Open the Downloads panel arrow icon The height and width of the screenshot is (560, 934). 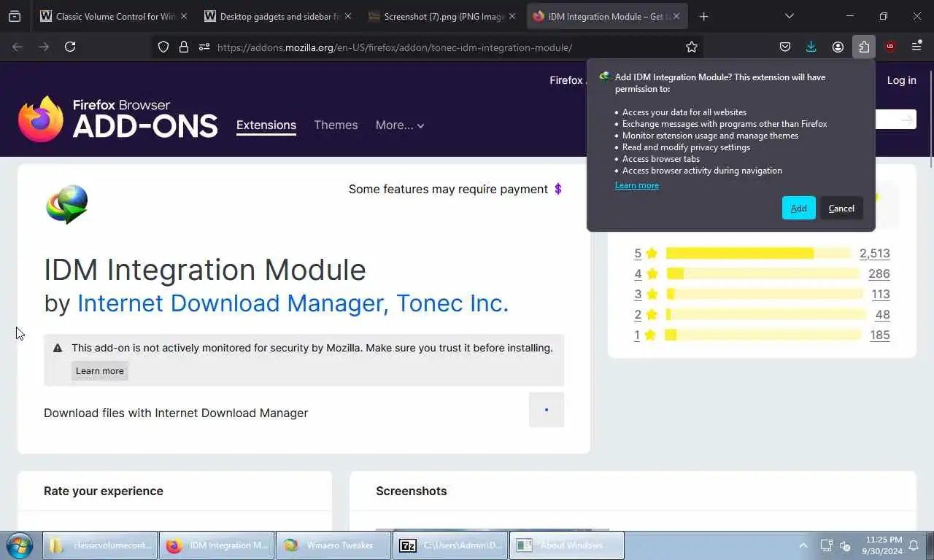811,47
